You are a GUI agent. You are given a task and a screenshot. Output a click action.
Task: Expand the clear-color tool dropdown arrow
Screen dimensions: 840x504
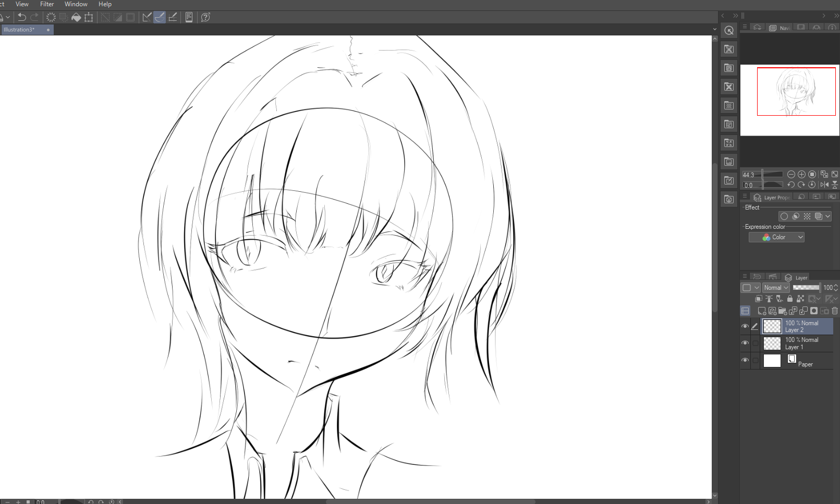pyautogui.click(x=8, y=17)
